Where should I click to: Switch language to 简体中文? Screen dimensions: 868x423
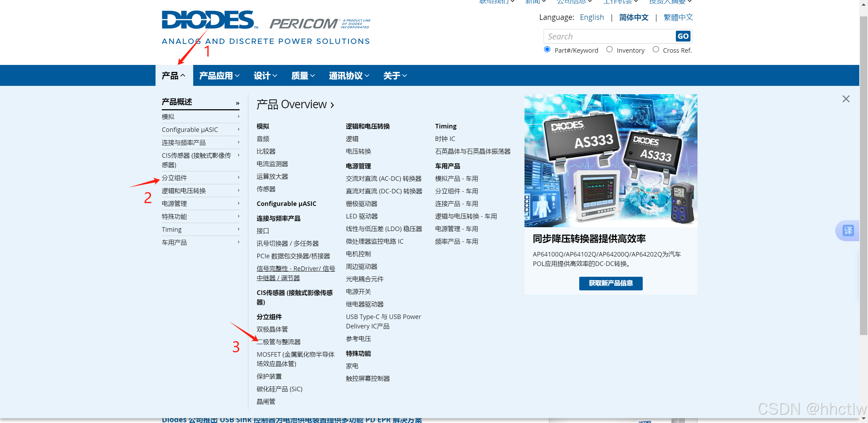coord(634,17)
